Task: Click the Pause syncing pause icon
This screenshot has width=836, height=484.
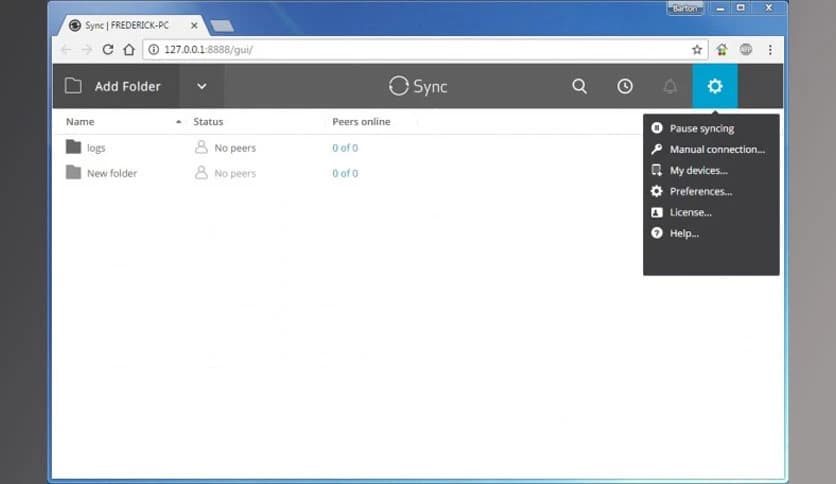Action: click(657, 128)
